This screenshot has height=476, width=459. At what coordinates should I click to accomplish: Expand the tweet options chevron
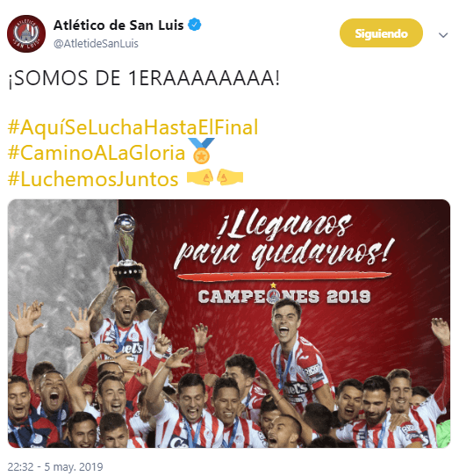pyautogui.click(x=443, y=35)
